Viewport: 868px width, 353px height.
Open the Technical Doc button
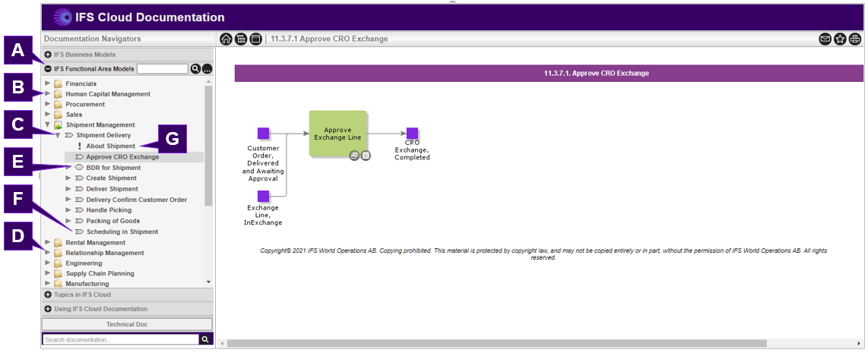(128, 324)
